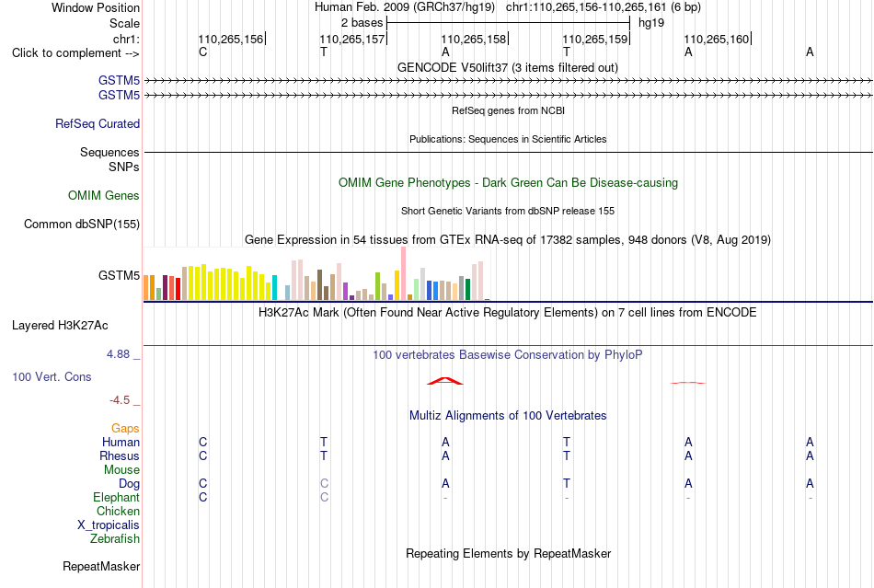Click the Sequences track label
This screenshot has width=874, height=588.
109,152
